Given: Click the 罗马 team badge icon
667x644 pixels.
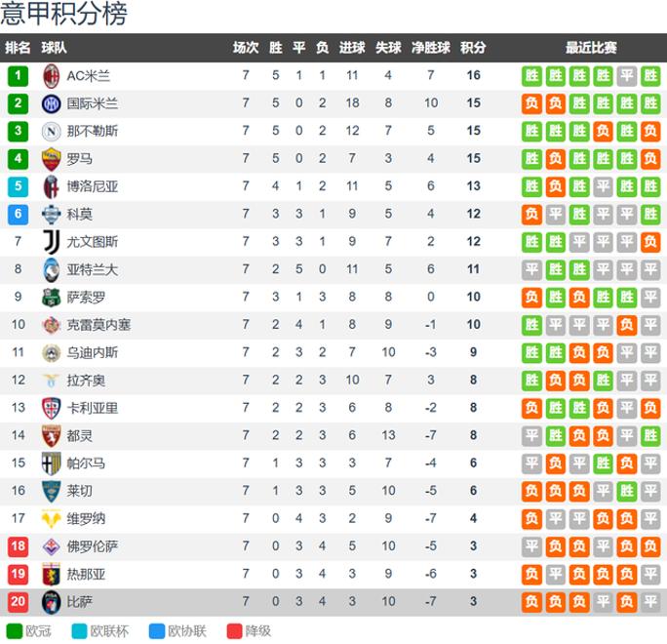Looking at the screenshot, I should [52, 159].
